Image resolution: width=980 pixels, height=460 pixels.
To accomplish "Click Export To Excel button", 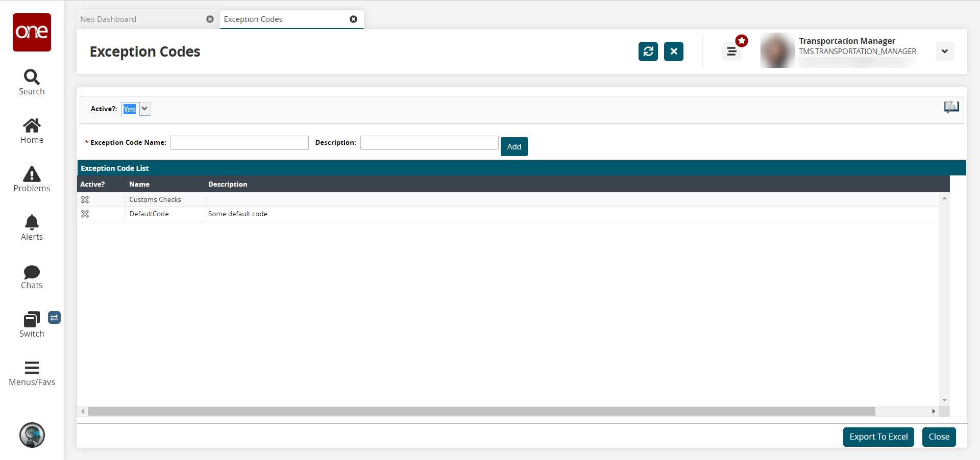I will (878, 437).
